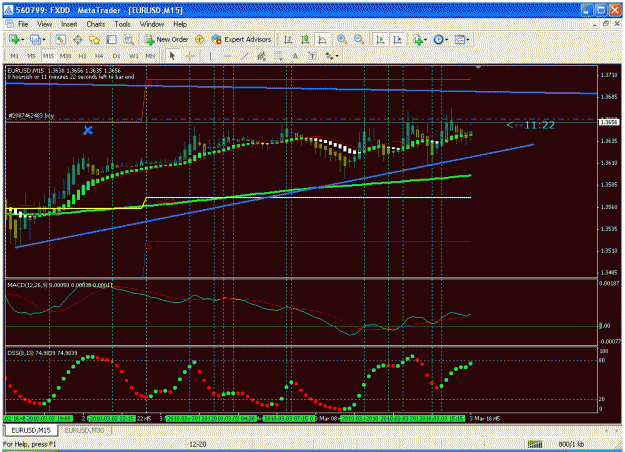This screenshot has width=625, height=452.
Task: Select the D1 timeframe
Action: pyautogui.click(x=116, y=56)
